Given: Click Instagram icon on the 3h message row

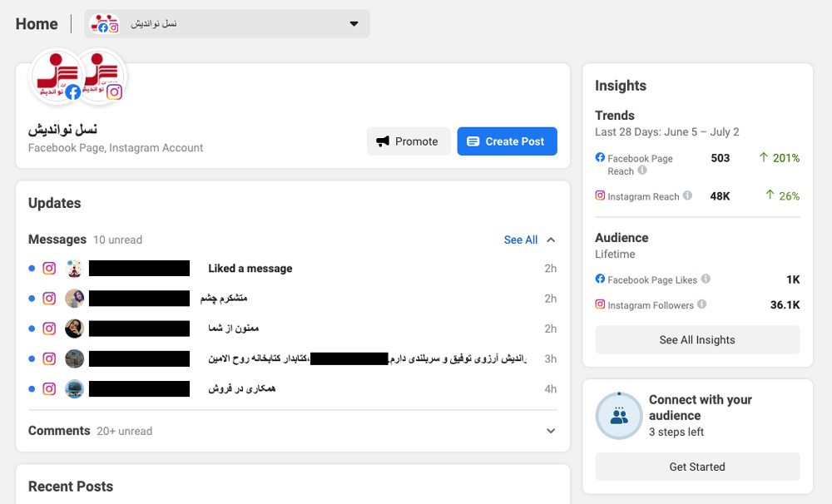Looking at the screenshot, I should [x=49, y=359].
